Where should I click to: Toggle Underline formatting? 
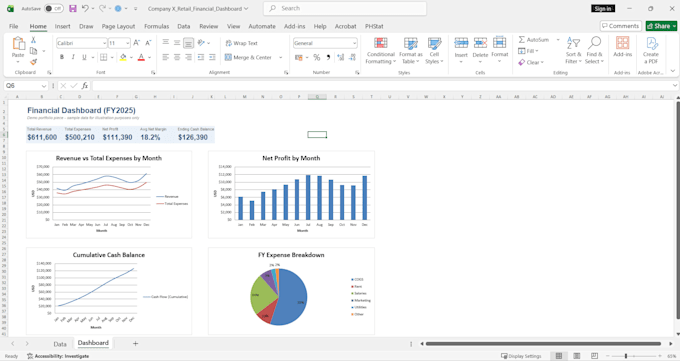pyautogui.click(x=84, y=57)
